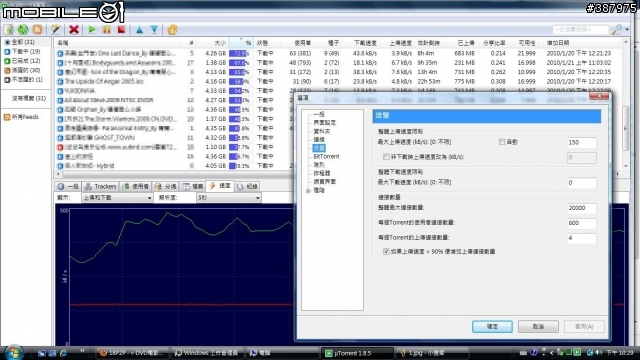Switch to the µTorrent 1.8.5 taskbar button
Screen dimensions: 640x360
click(x=357, y=353)
